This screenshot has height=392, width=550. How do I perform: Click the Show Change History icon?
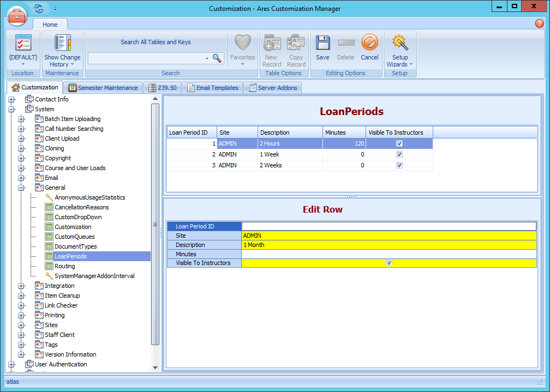(62, 43)
